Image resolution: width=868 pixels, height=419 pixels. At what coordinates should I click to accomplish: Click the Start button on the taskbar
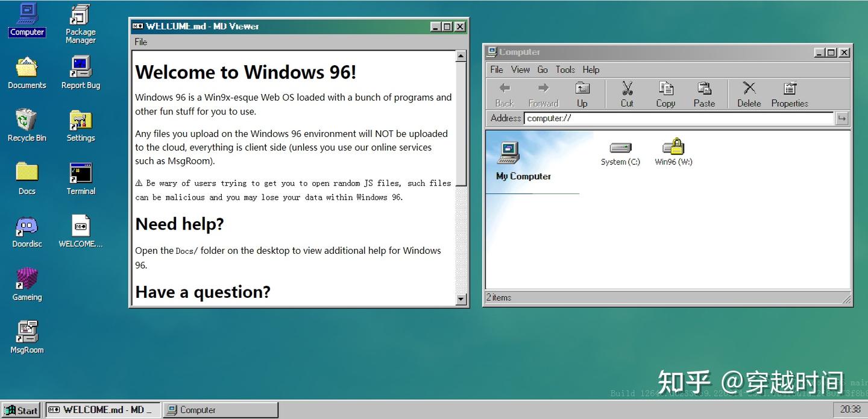point(21,410)
